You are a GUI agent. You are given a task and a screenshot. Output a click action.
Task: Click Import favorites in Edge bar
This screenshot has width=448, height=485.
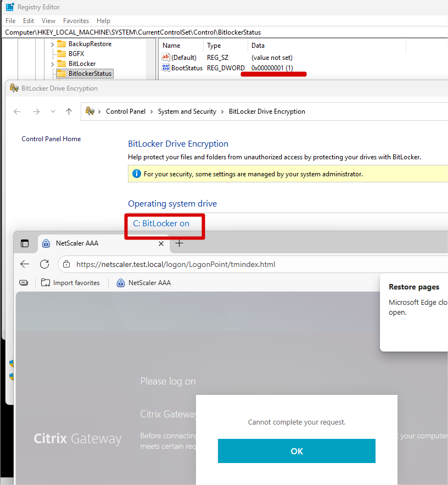pyautogui.click(x=70, y=283)
